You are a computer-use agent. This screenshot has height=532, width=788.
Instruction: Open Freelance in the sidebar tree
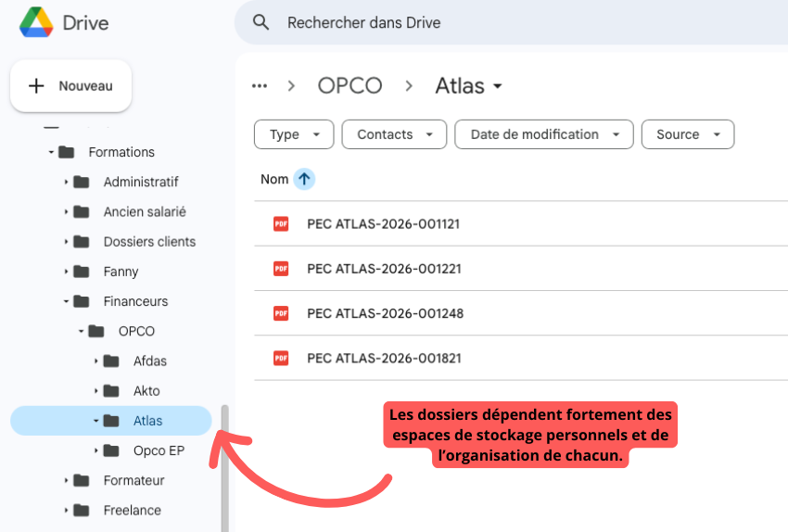133,511
